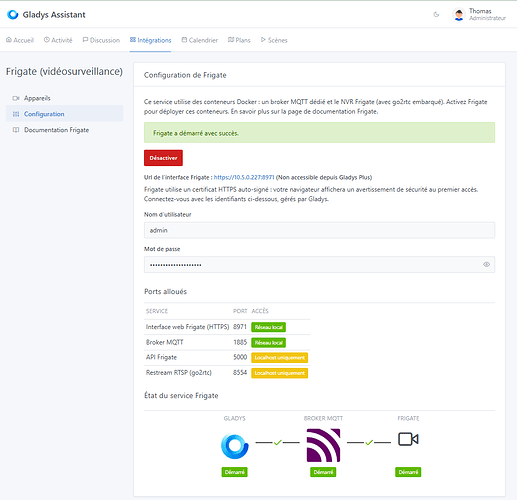Viewport: 517px width, 500px height.
Task: Open the Scènes tab
Action: point(274,40)
